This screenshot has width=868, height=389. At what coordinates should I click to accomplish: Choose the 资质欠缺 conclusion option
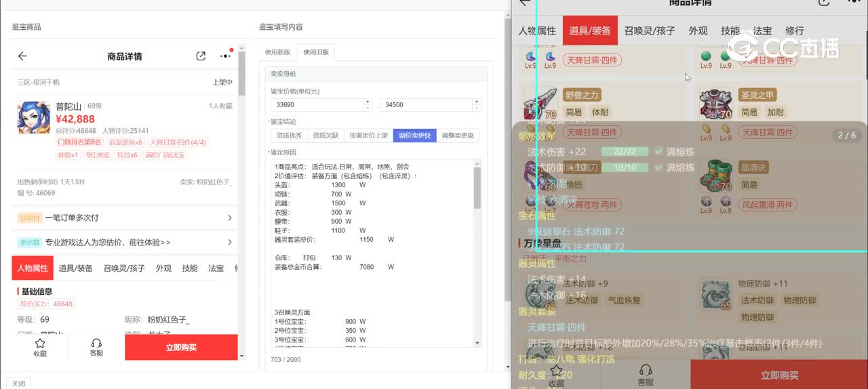point(325,136)
